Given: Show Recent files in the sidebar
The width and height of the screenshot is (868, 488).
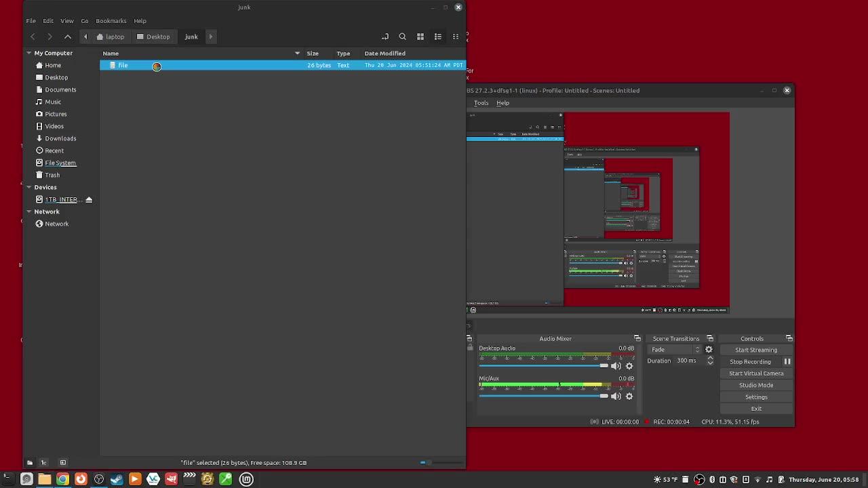Looking at the screenshot, I should [x=54, y=150].
